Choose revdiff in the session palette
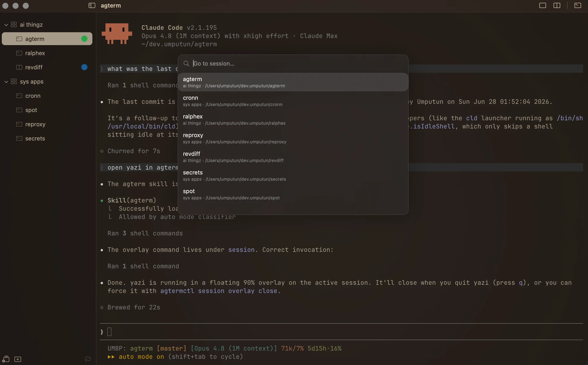Viewport: 588px width, 365px height. click(x=293, y=157)
